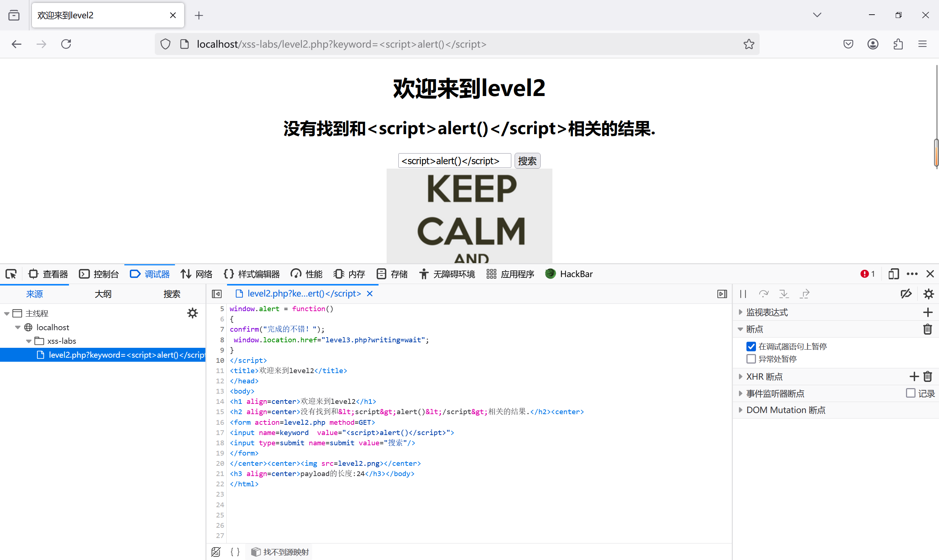Screen dimensions: 939x560
Task: Add a watch expression with plus
Action: coord(927,312)
